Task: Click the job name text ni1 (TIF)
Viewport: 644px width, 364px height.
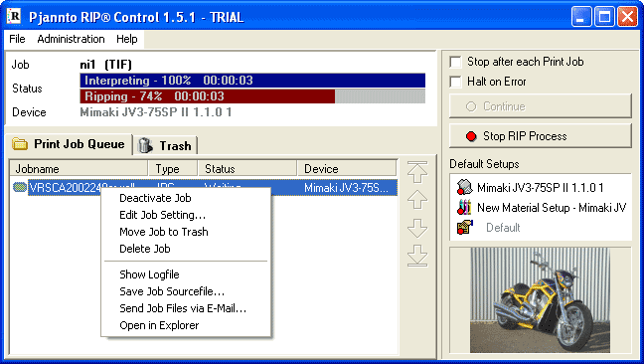Action: [106, 65]
